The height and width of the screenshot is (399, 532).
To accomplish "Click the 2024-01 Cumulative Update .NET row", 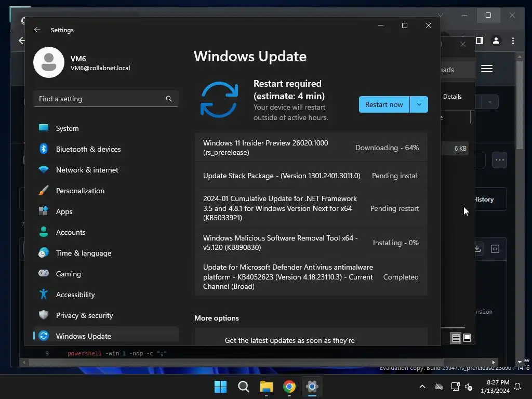I will point(311,208).
